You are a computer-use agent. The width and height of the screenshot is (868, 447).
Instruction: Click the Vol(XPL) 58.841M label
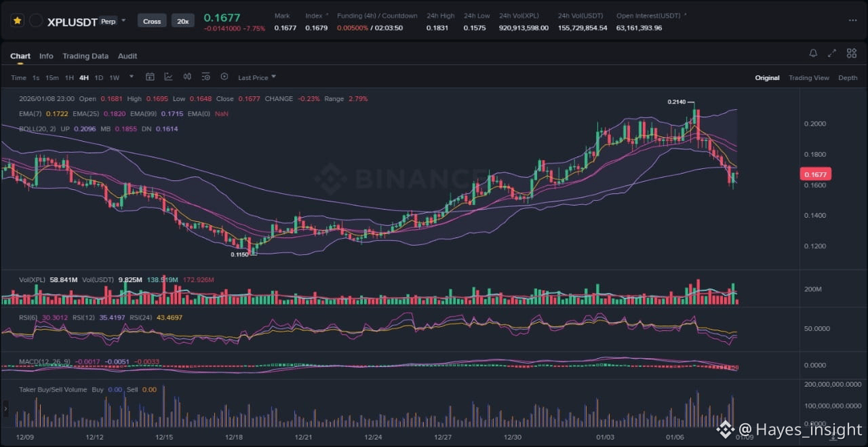point(48,279)
